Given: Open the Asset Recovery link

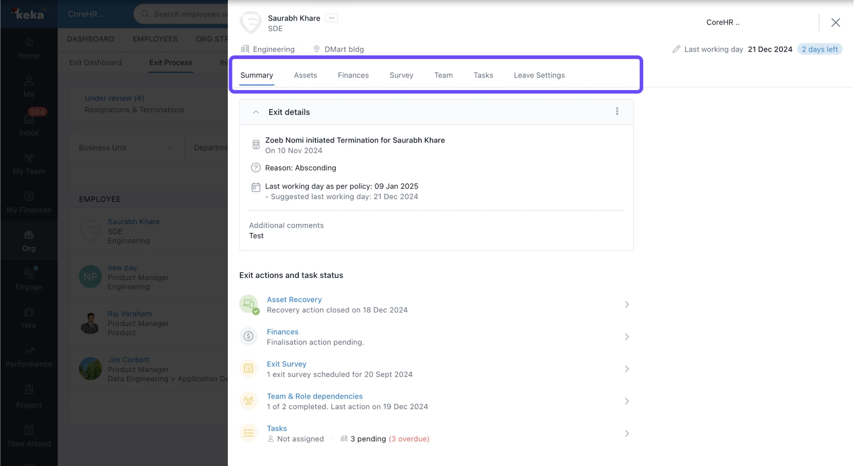Looking at the screenshot, I should pyautogui.click(x=294, y=299).
